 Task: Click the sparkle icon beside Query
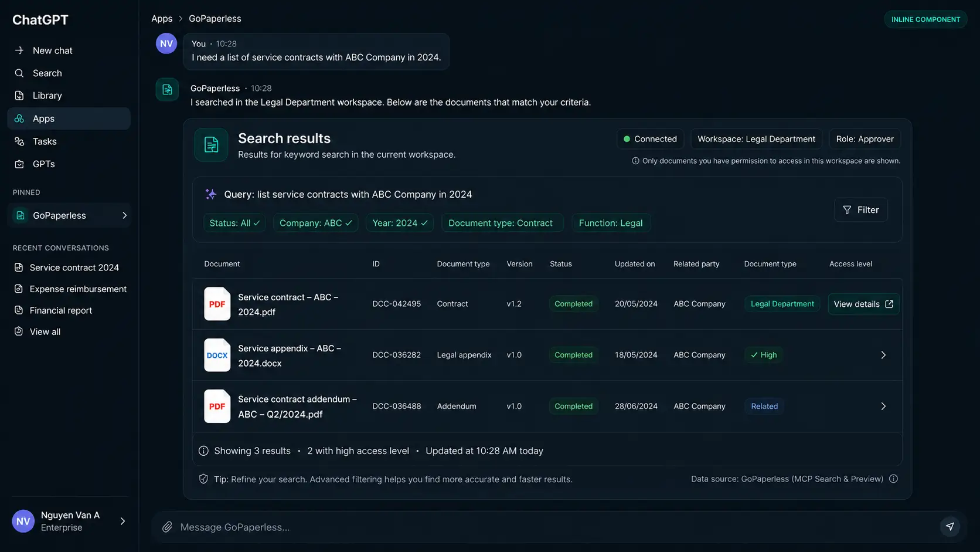(x=211, y=194)
